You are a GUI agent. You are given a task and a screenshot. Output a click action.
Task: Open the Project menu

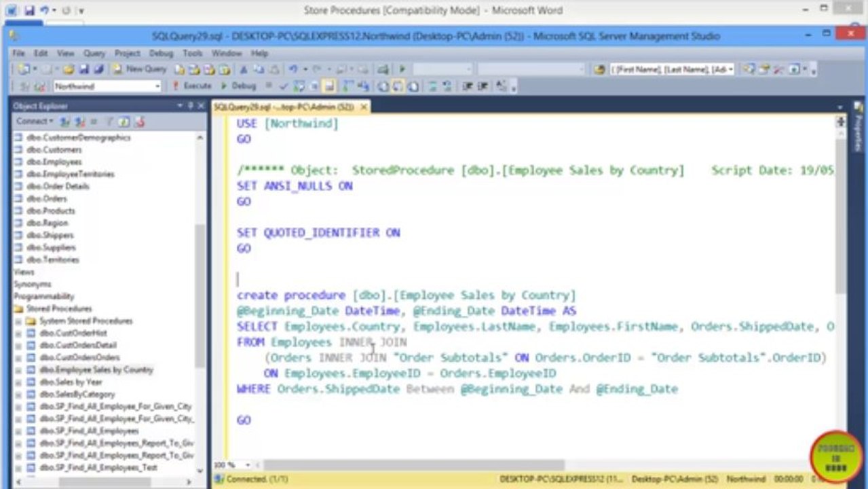127,53
